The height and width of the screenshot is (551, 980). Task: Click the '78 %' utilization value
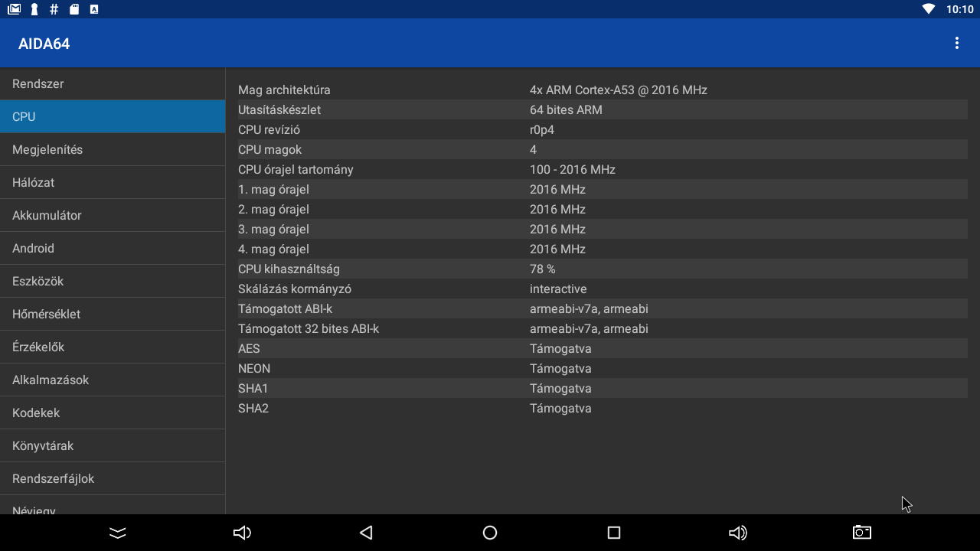[x=543, y=269]
